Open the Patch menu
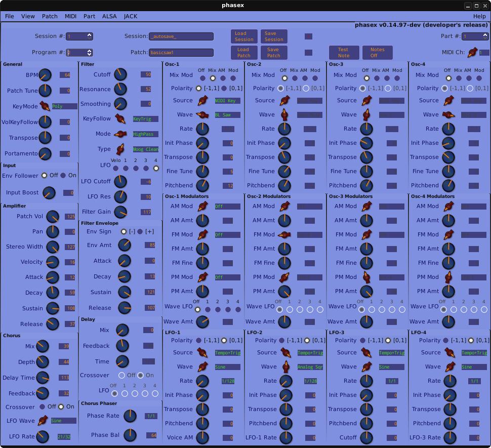 [x=50, y=16]
